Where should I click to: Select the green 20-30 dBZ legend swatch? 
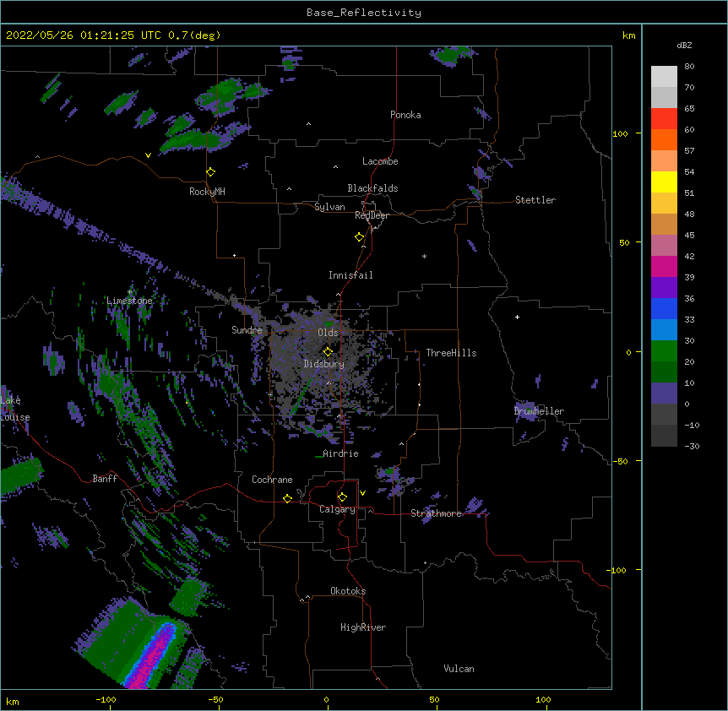point(664,351)
